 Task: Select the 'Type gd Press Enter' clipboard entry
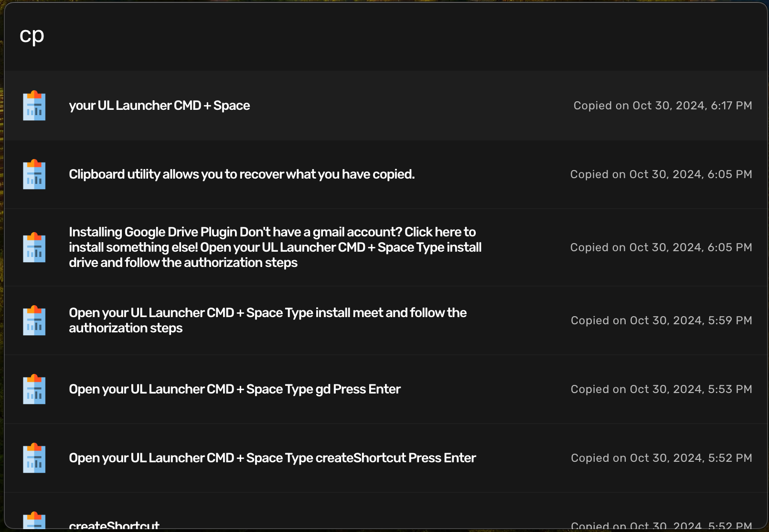235,389
